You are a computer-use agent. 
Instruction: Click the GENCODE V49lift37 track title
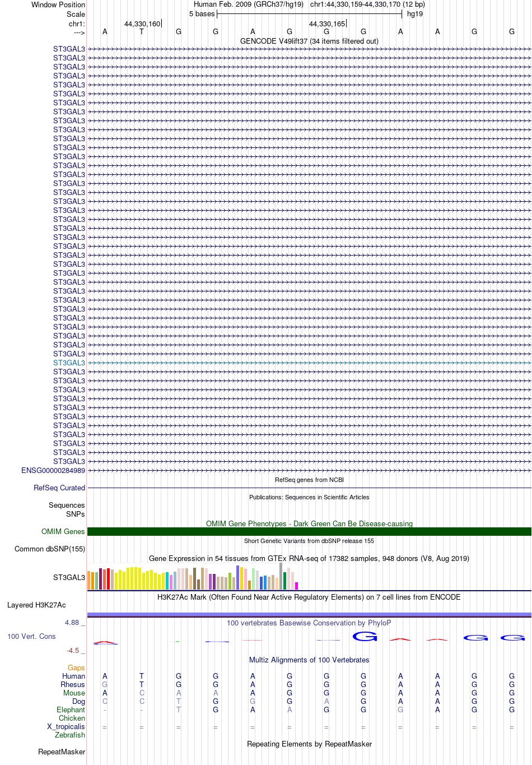click(309, 41)
